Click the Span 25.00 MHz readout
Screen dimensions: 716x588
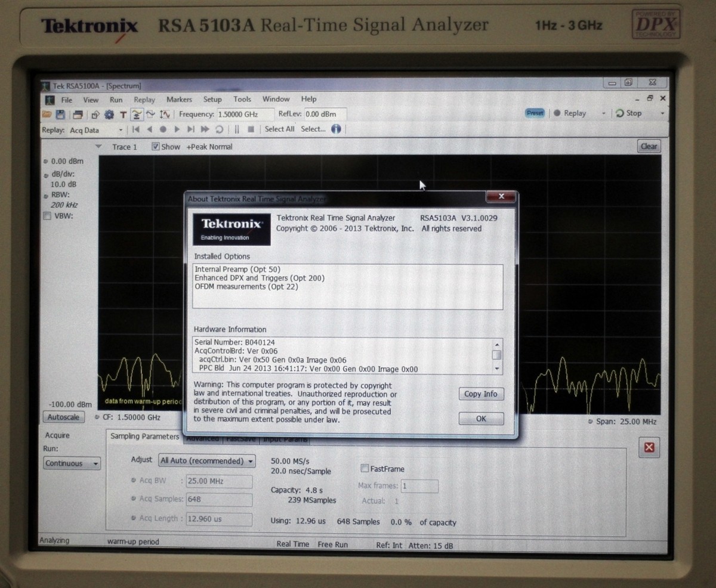coord(626,422)
